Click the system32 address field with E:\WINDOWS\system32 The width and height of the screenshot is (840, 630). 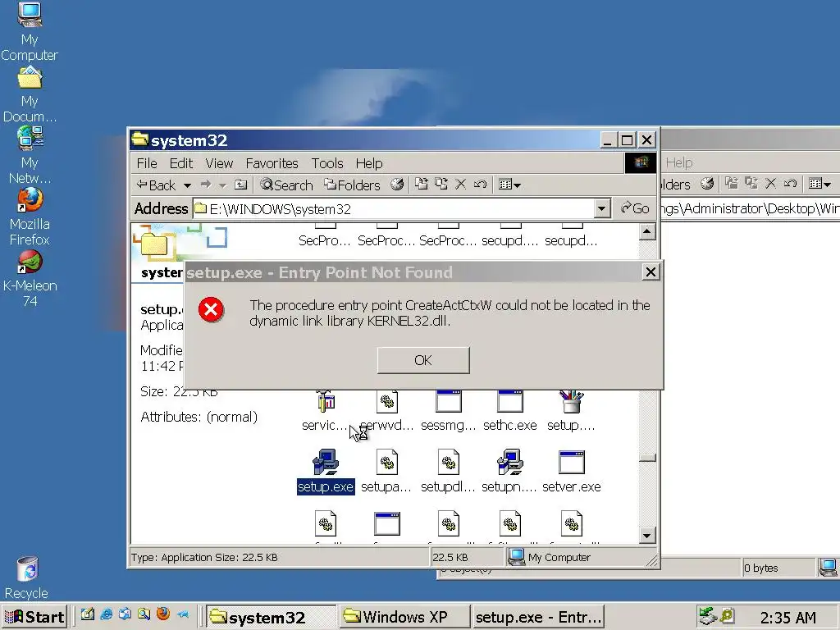coord(394,209)
